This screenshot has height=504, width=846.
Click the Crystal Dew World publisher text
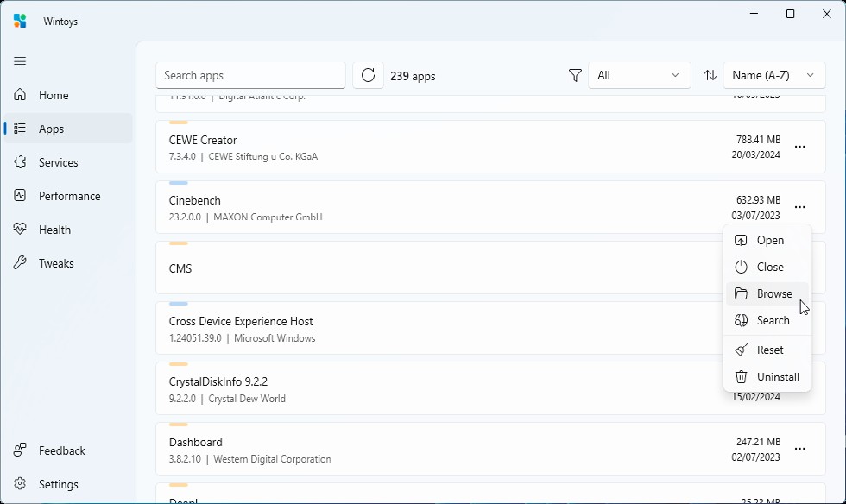tap(247, 399)
